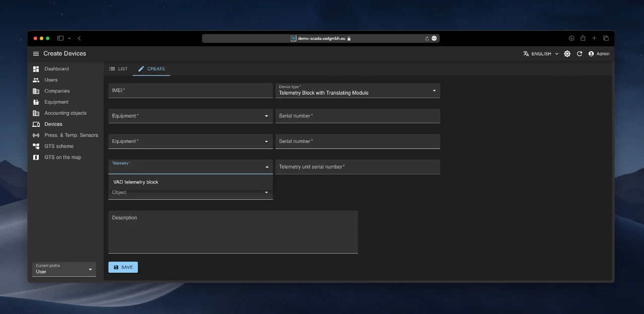The image size is (644, 314).
Task: Choose VAD telemetry block option
Action: pos(136,182)
